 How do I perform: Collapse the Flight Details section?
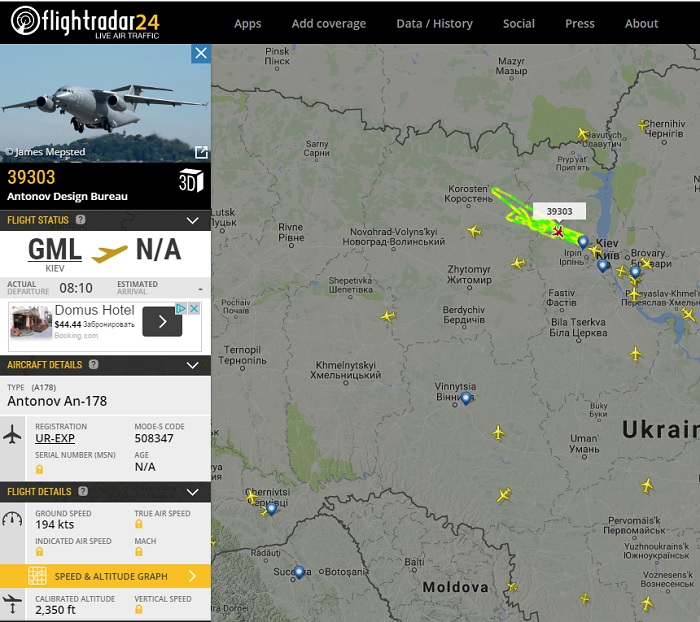click(x=192, y=492)
